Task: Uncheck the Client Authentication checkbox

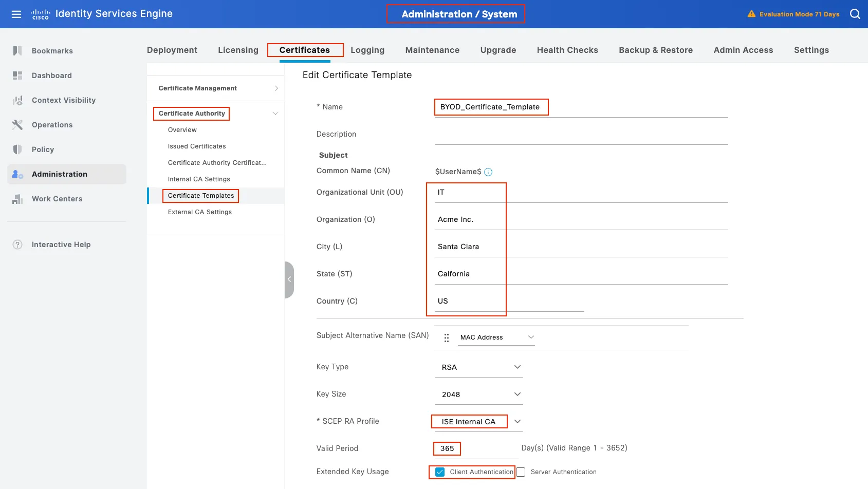Action: coord(440,472)
